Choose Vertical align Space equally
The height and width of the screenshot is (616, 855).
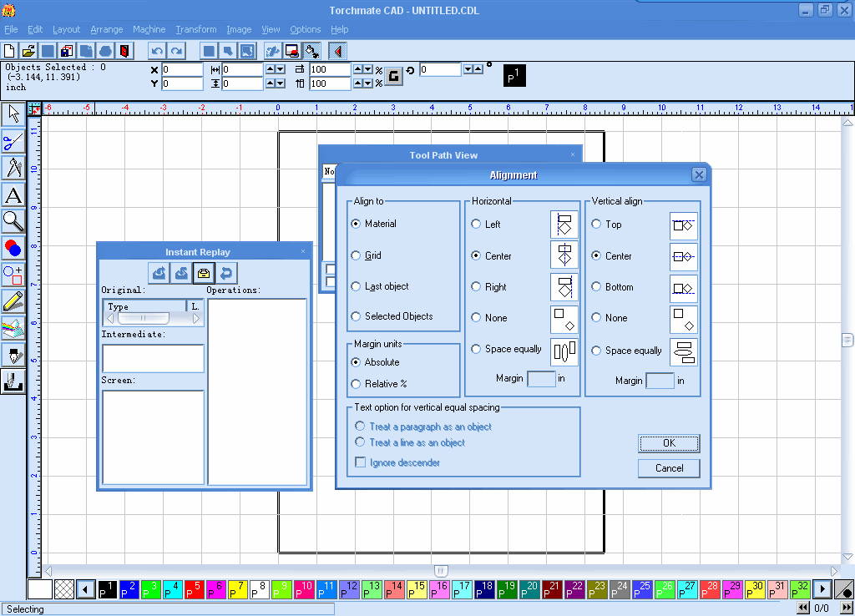(627, 351)
